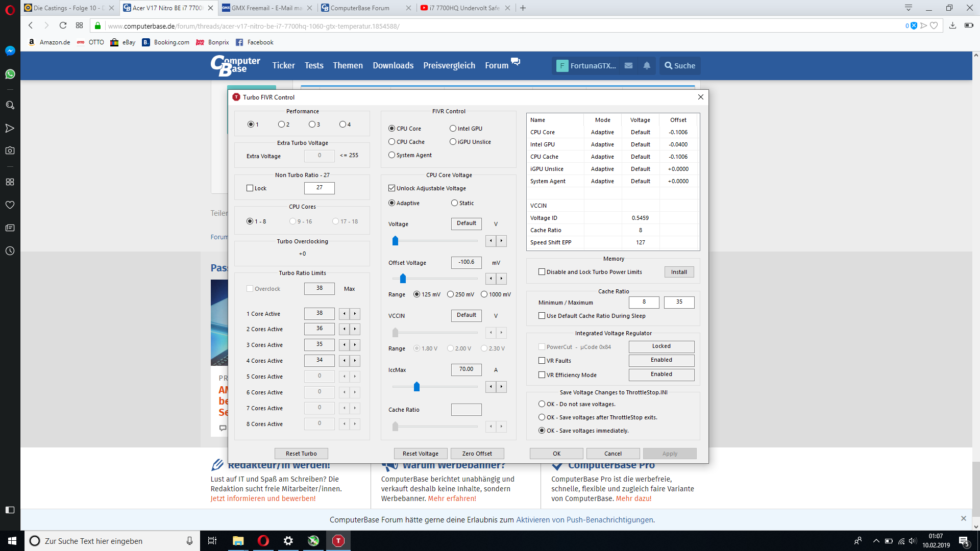Open the ComputerBase inbox envelope icon
980x551 pixels.
628,65
